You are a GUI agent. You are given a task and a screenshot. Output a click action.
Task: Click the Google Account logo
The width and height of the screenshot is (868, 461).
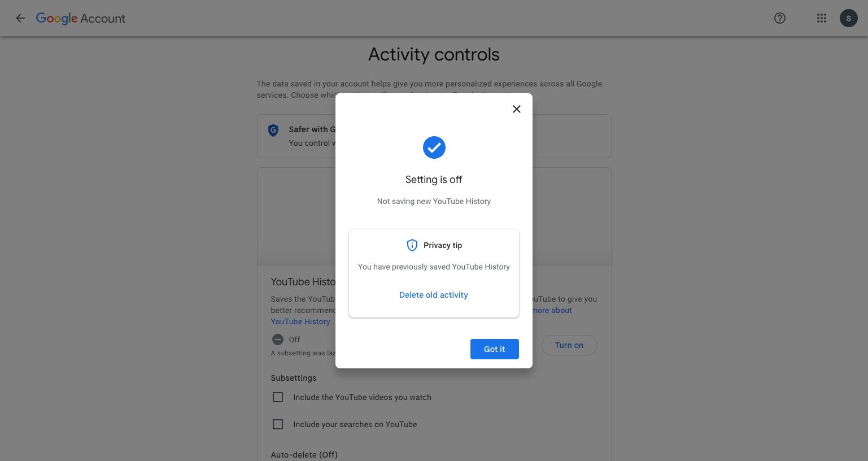(x=81, y=18)
